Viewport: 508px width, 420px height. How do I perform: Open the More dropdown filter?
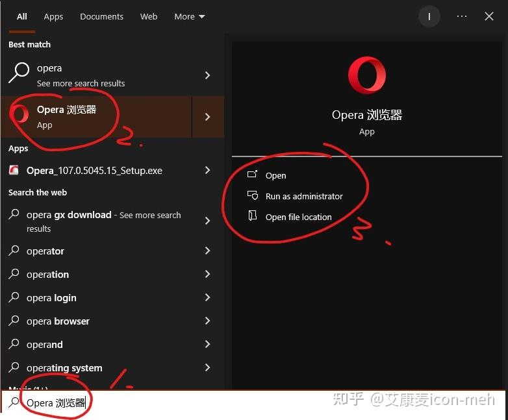pos(190,16)
